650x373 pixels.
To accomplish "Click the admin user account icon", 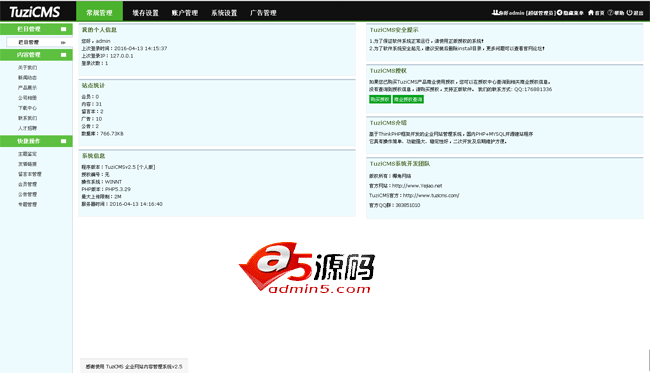I will (495, 13).
